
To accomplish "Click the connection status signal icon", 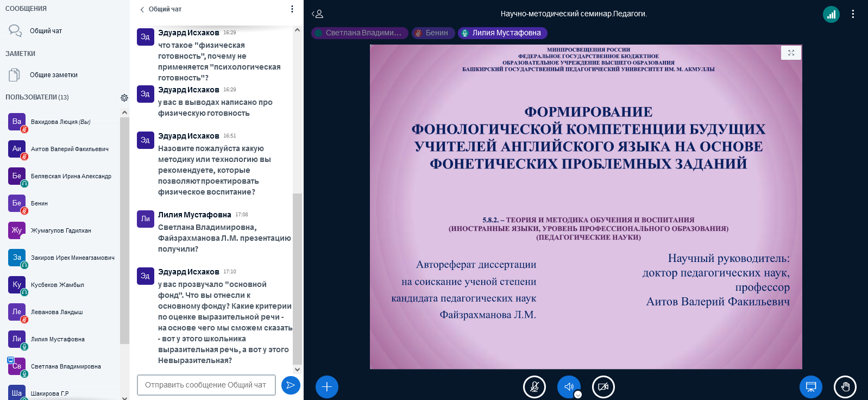I will [x=831, y=14].
